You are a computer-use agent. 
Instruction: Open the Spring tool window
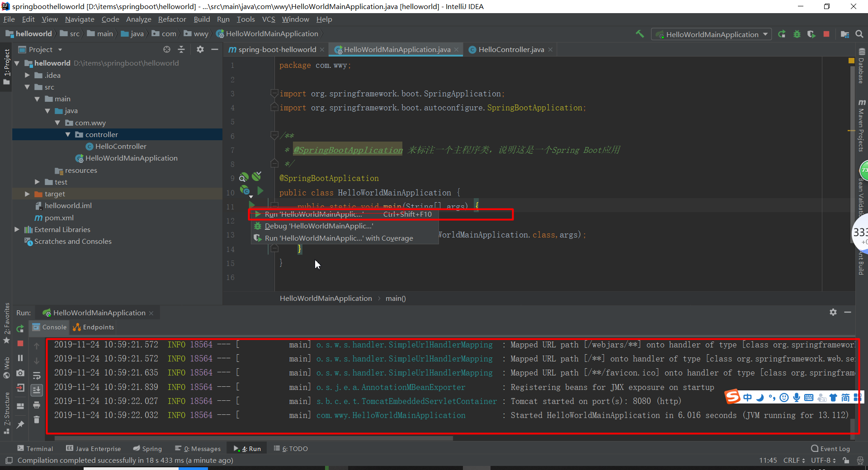coord(147,448)
